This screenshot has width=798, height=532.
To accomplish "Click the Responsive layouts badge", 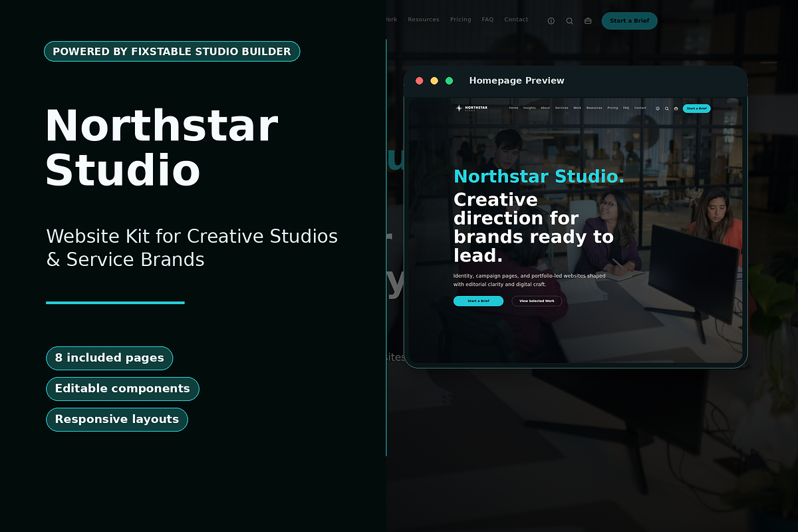I will pos(117,419).
